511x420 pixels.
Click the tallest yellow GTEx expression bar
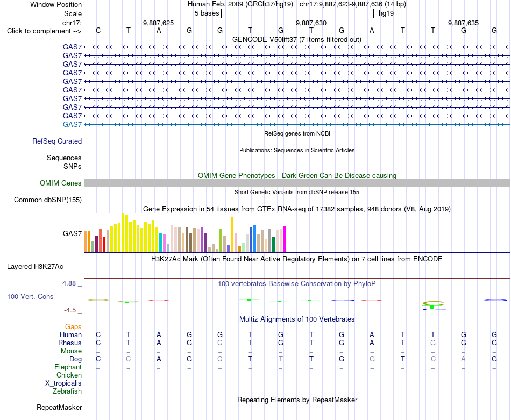(x=123, y=232)
